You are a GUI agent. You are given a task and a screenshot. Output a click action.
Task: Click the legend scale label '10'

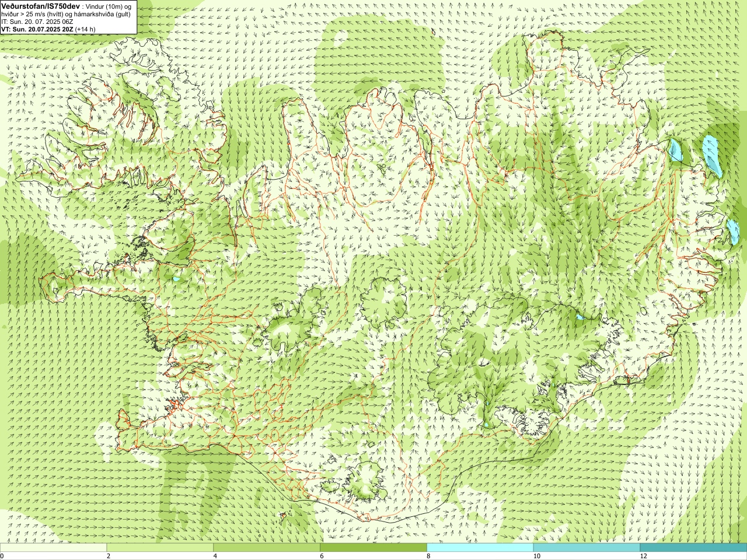[536, 556]
